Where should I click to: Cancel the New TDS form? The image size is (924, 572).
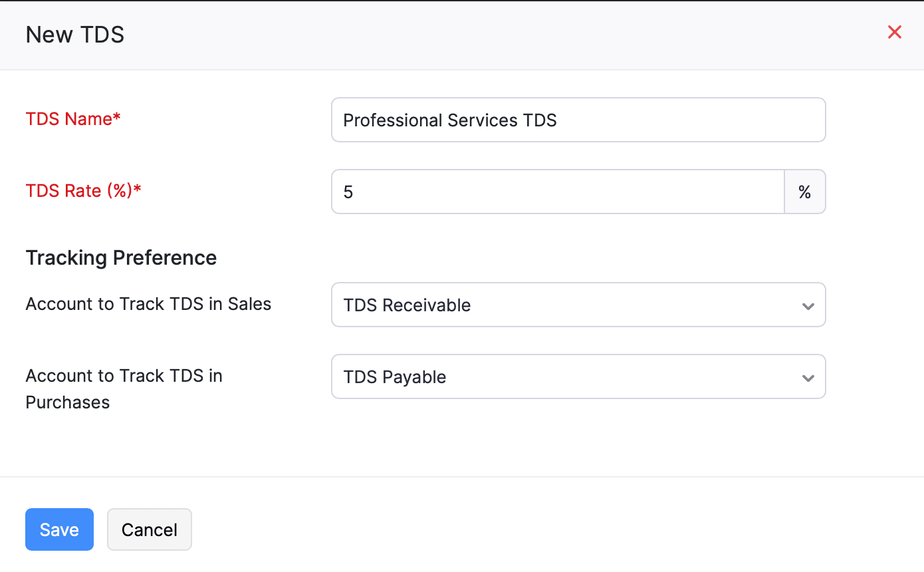pyautogui.click(x=150, y=529)
